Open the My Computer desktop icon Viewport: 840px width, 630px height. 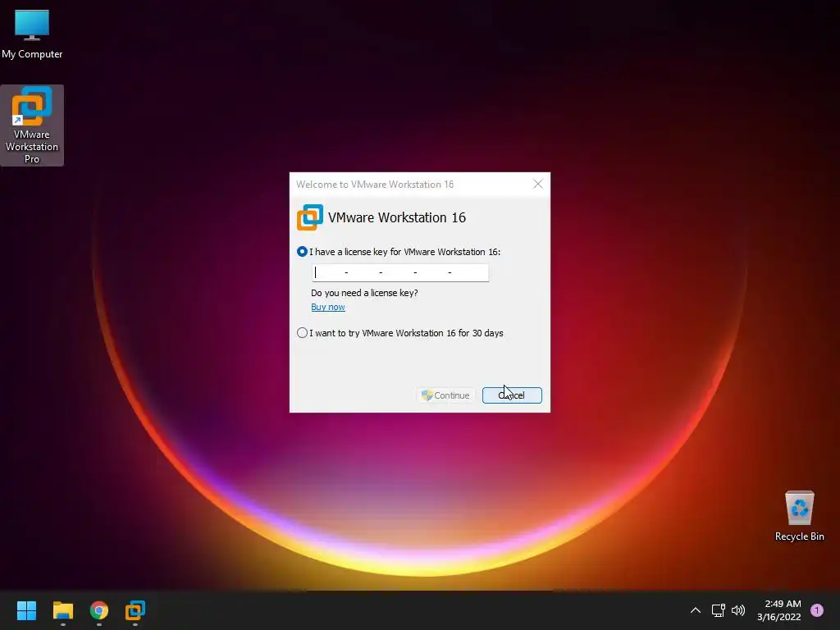(x=32, y=33)
